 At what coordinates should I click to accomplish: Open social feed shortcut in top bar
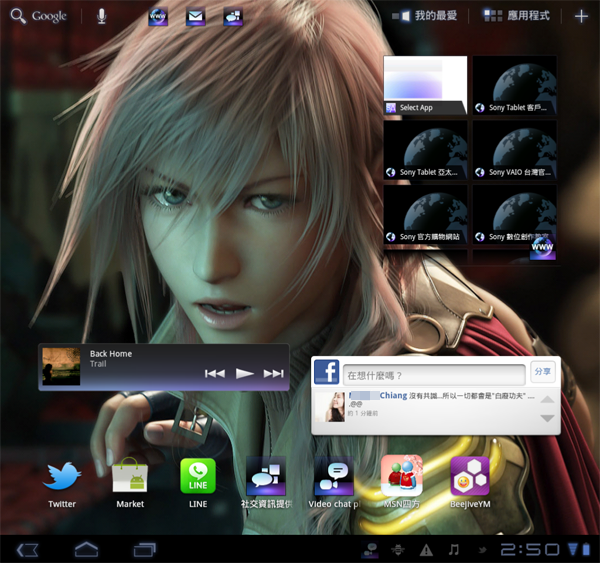coord(233,17)
